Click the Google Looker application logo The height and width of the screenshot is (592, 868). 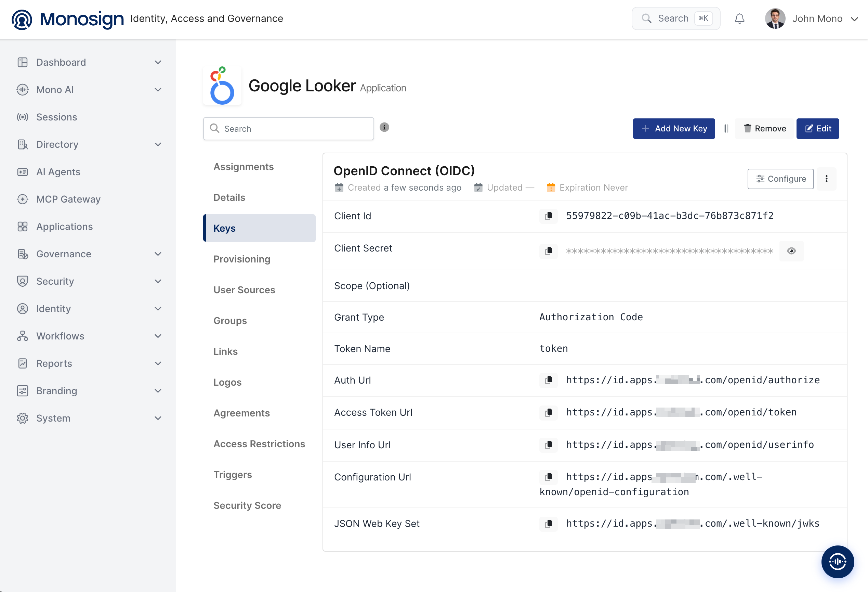[x=222, y=86]
